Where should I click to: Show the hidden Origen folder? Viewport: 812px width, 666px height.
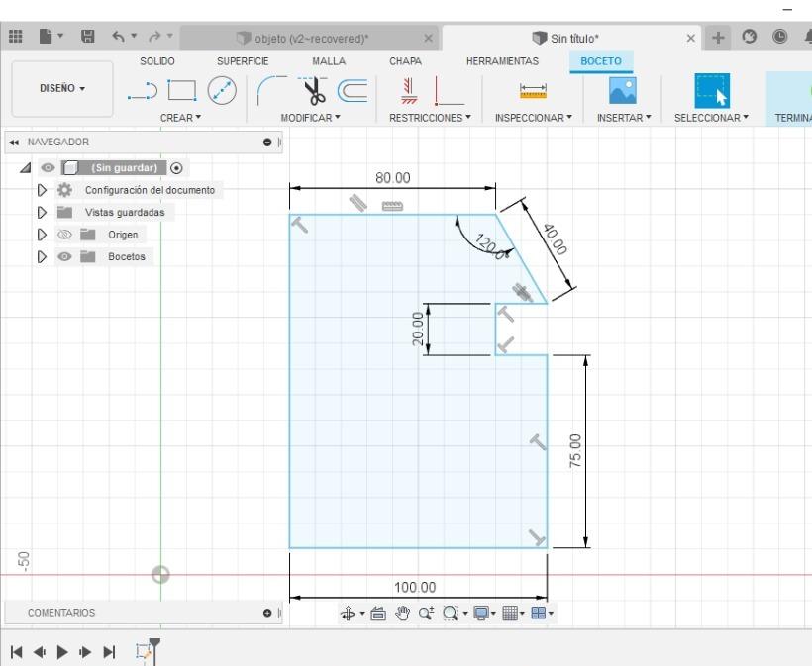tap(64, 235)
